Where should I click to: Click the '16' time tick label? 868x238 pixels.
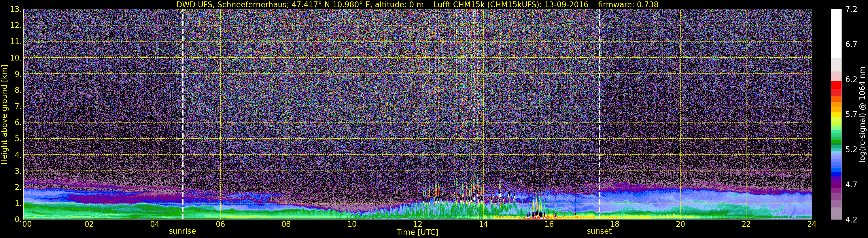point(549,224)
